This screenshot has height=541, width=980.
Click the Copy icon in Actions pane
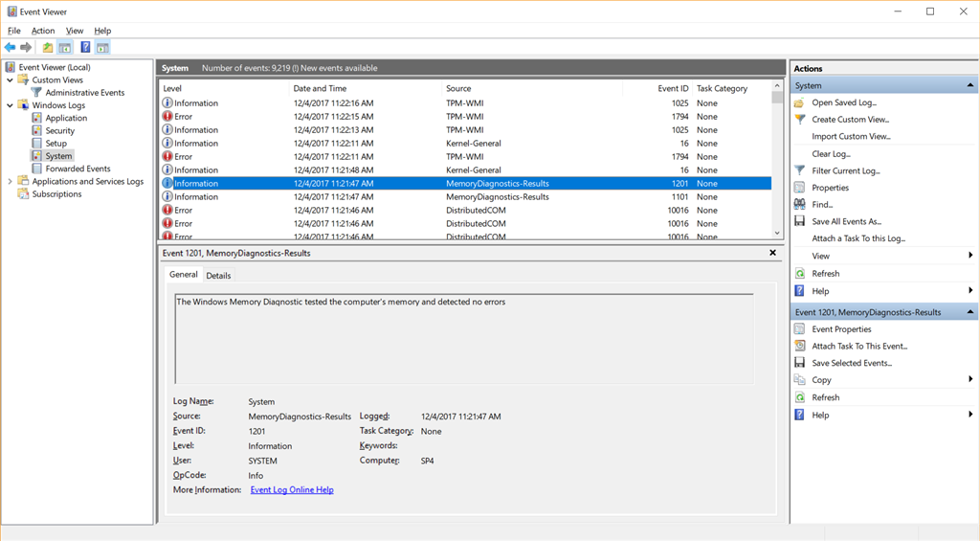click(x=799, y=380)
